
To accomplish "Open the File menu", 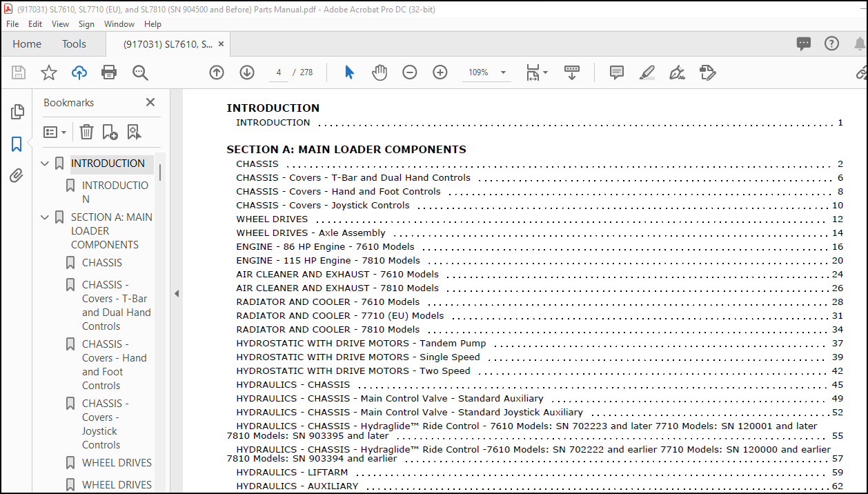I will pos(12,23).
